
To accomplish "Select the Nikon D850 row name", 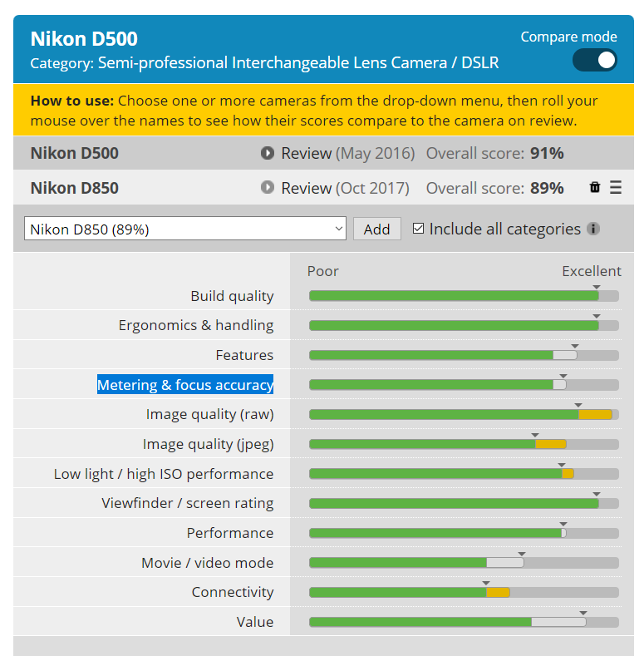I will tap(75, 188).
